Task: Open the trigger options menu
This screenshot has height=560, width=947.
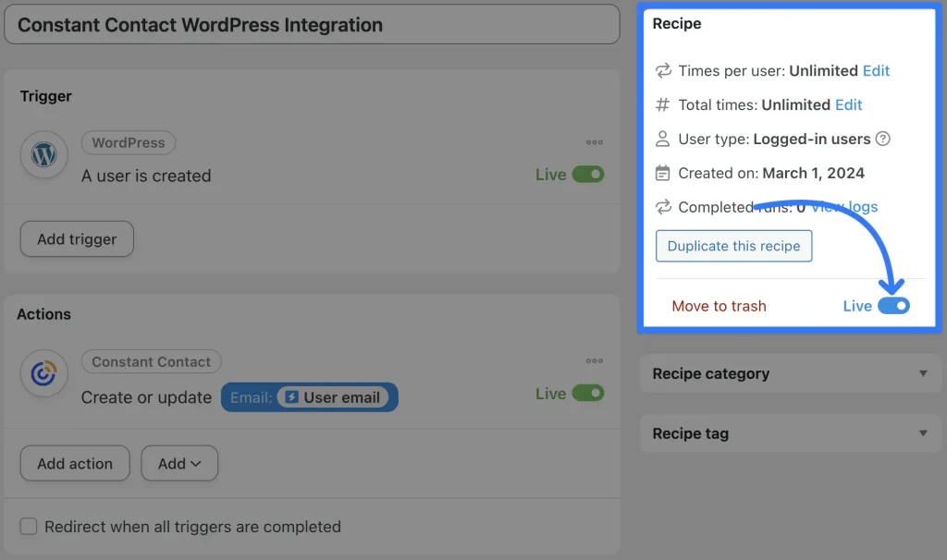Action: coord(595,142)
